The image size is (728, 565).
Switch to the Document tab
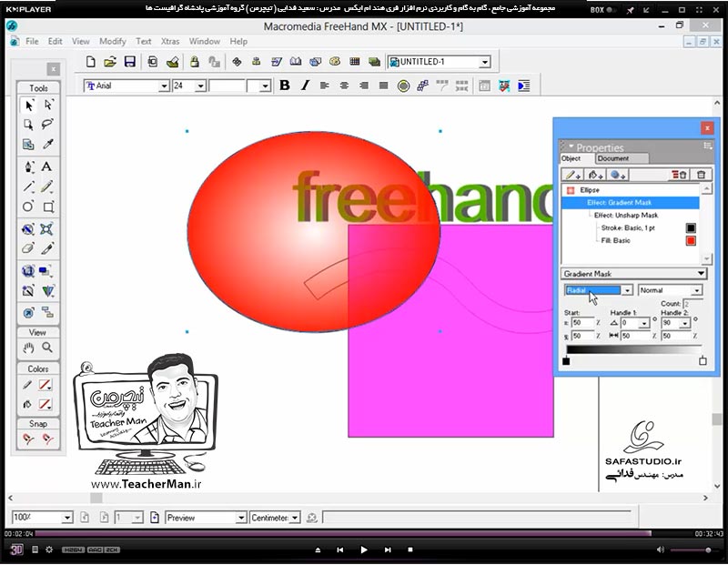click(622, 159)
